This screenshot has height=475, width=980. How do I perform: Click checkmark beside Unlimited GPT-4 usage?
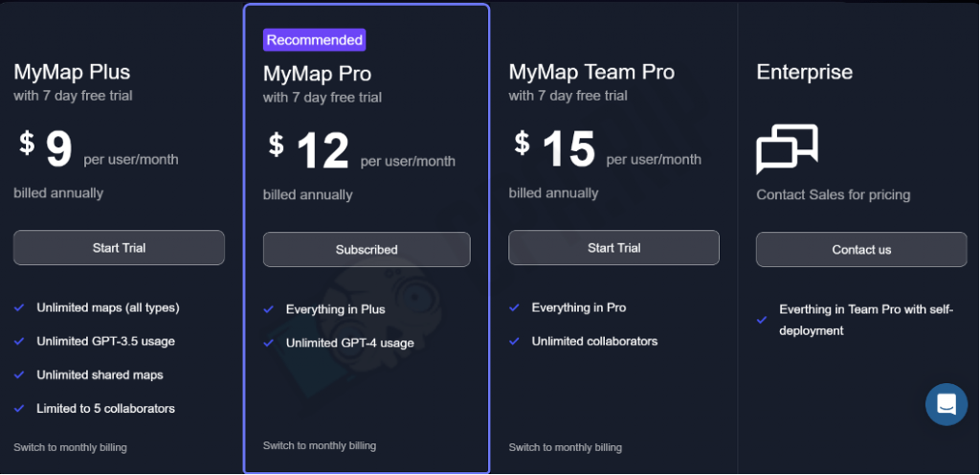269,343
